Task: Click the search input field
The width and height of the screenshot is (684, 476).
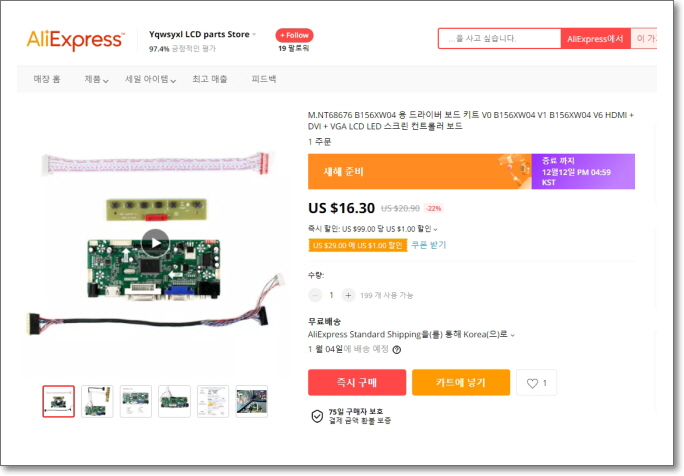Action: (x=499, y=38)
